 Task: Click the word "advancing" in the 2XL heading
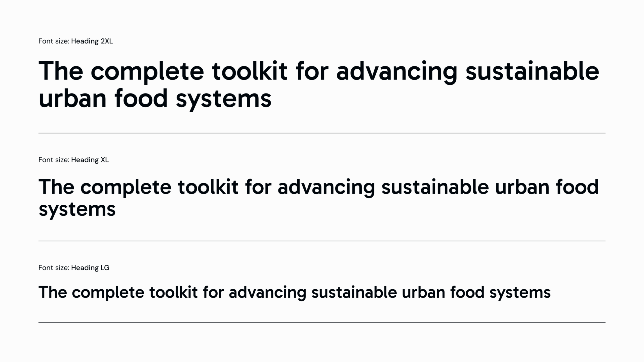396,73
